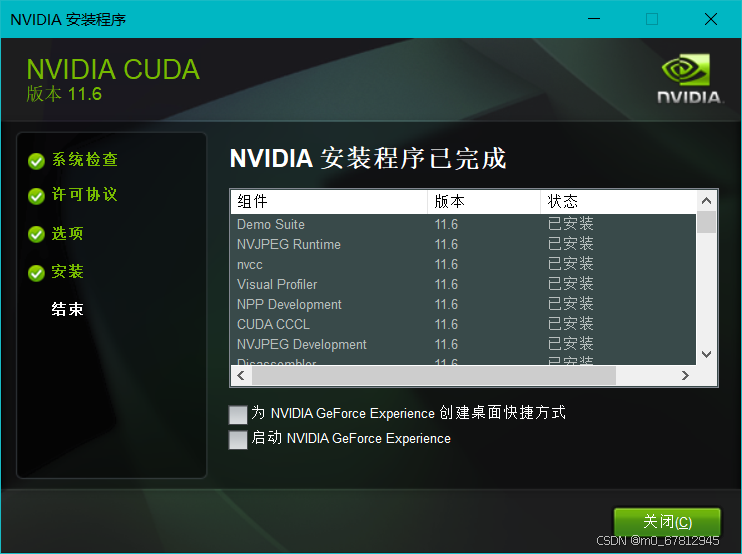Screen dimensions: 742x554
Task: Click the vertical scrollbar thumb
Action: (x=706, y=222)
